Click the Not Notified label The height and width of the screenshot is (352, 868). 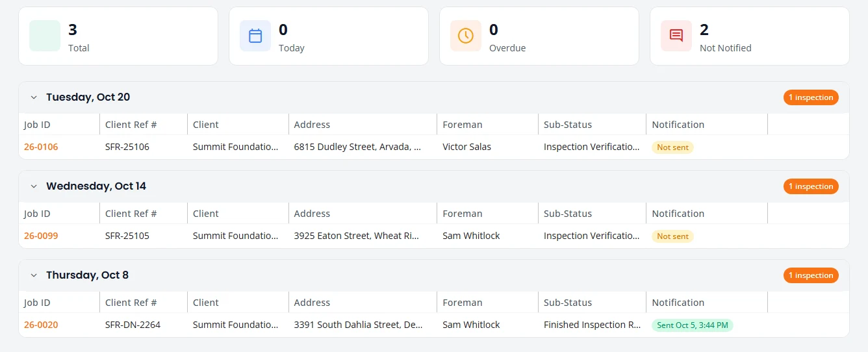coord(725,48)
